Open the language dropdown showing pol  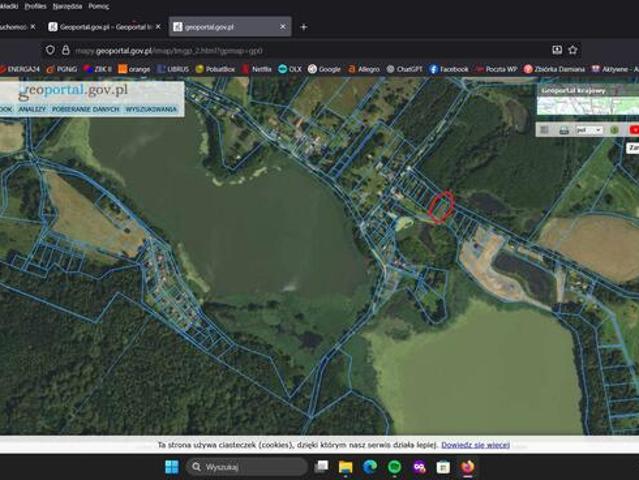tap(589, 130)
